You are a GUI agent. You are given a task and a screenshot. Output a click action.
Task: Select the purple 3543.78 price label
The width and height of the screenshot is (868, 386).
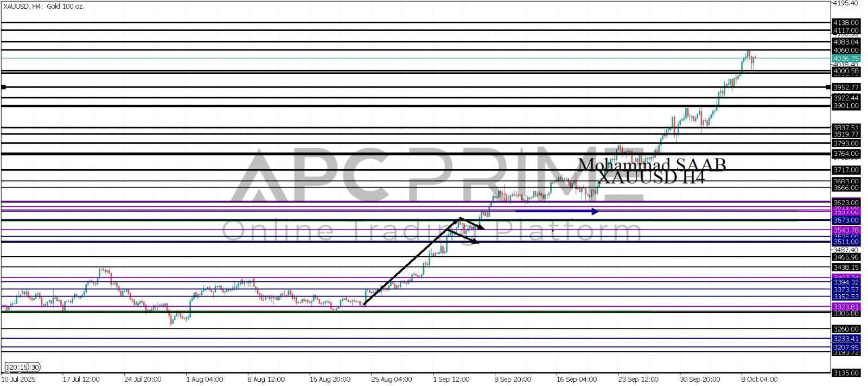point(846,230)
